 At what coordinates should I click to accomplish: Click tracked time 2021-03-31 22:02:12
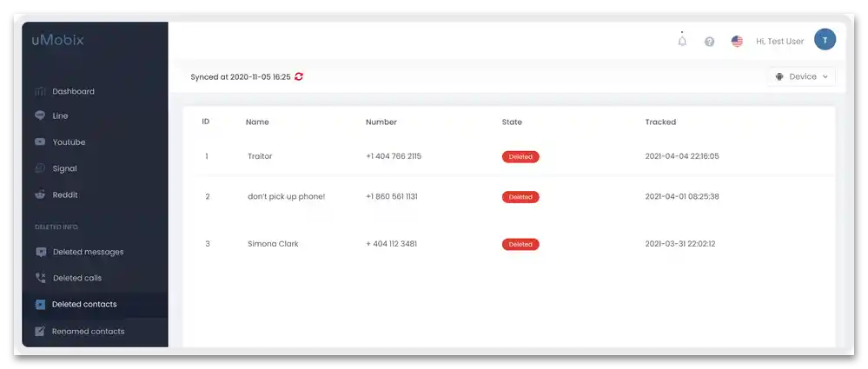[x=680, y=243]
